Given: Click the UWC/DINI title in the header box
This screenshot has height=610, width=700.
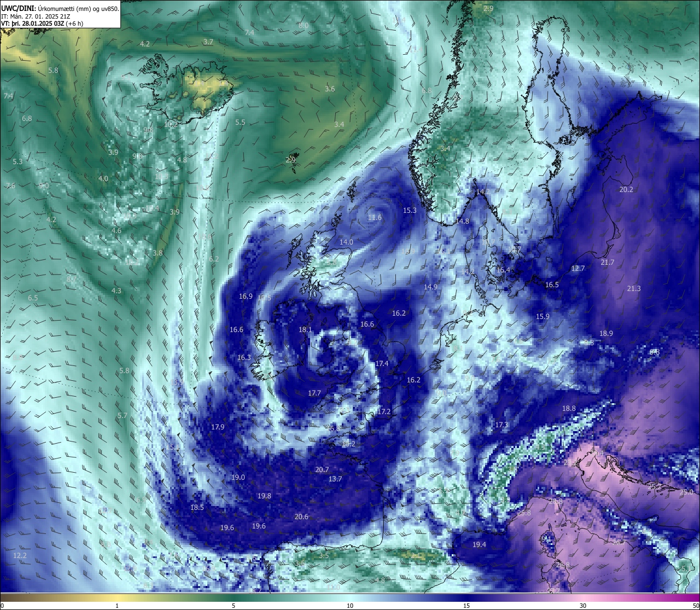Looking at the screenshot, I should (17, 8).
